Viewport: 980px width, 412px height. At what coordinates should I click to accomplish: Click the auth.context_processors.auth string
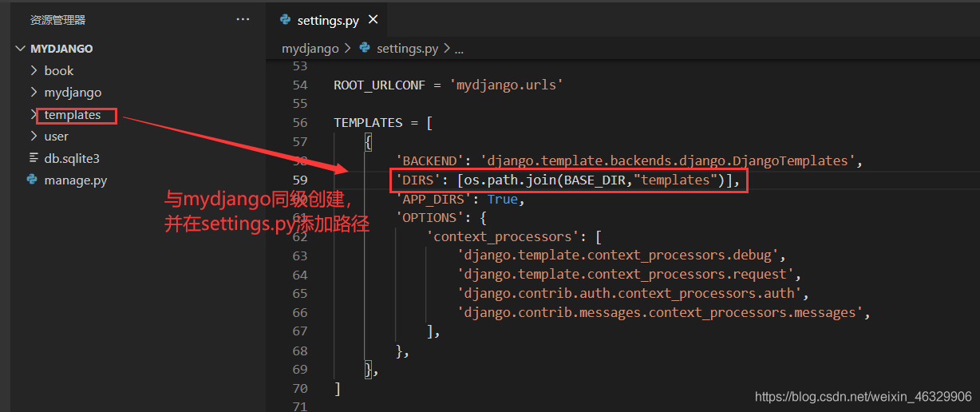[629, 294]
